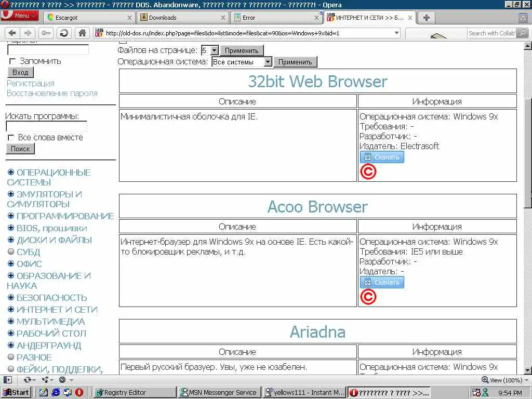This screenshot has height=399, width=532.
Task: Click the copyright icon under Acoo Browser
Action: pos(368,297)
